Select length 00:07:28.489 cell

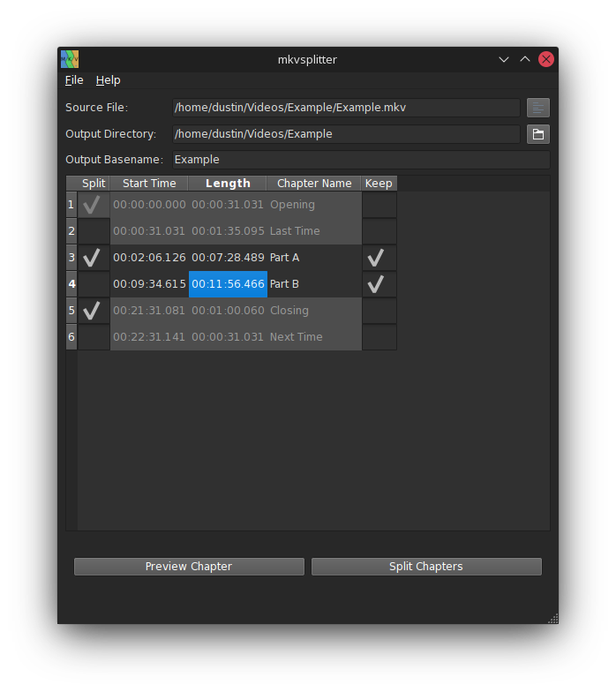pyautogui.click(x=228, y=258)
